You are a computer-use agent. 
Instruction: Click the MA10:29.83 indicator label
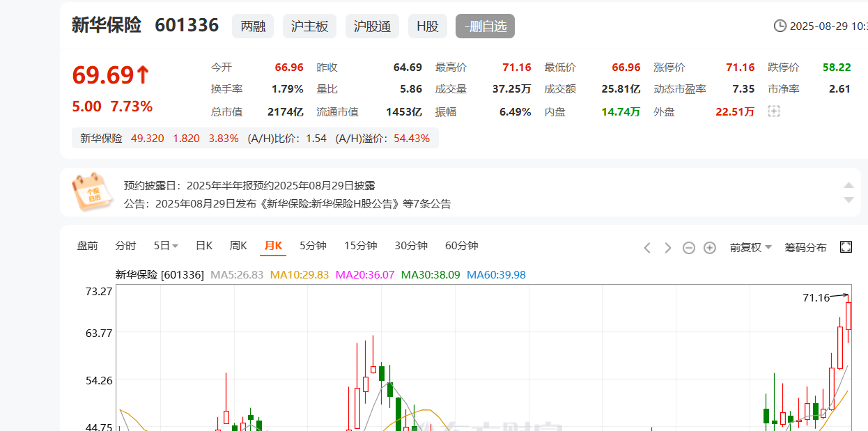tap(300, 275)
